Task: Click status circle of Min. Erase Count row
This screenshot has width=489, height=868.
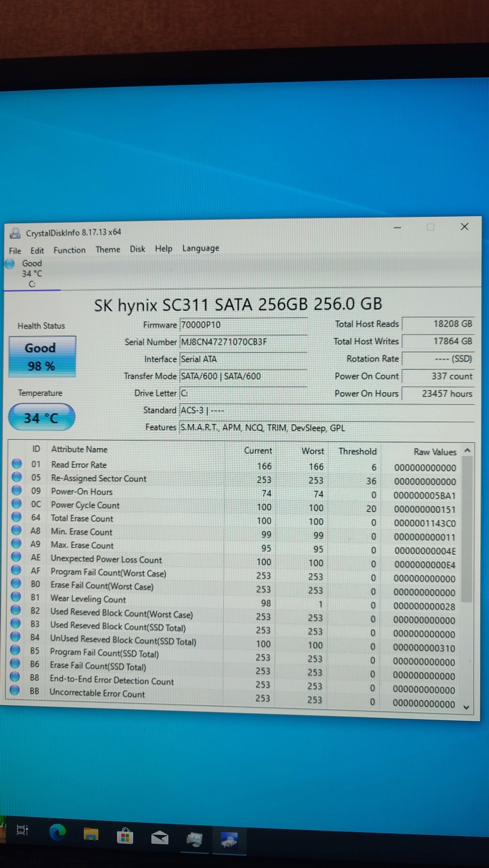Action: coord(17,530)
